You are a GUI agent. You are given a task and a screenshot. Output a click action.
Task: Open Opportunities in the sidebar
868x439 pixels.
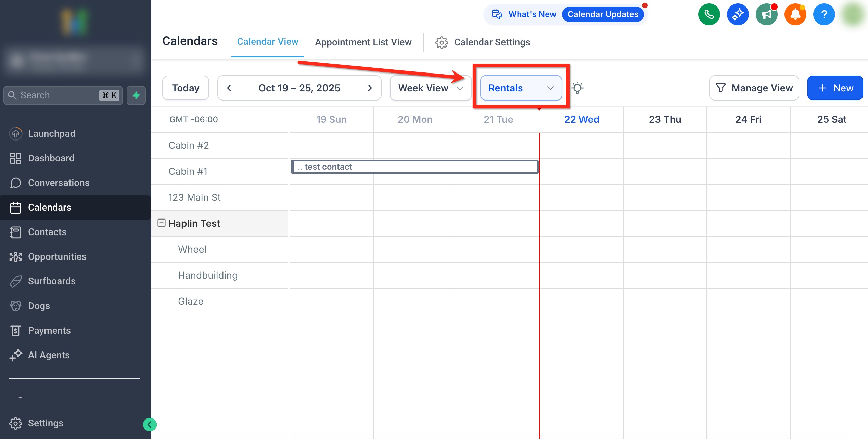point(57,256)
